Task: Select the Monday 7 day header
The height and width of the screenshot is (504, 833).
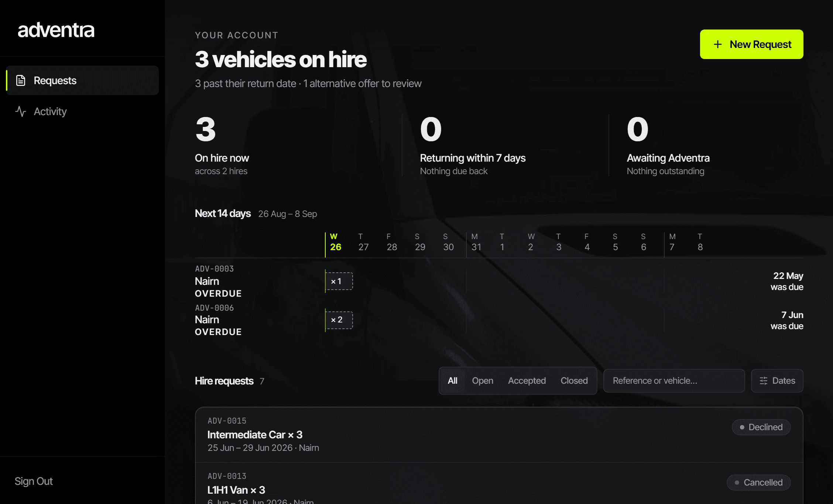Action: pos(672,242)
